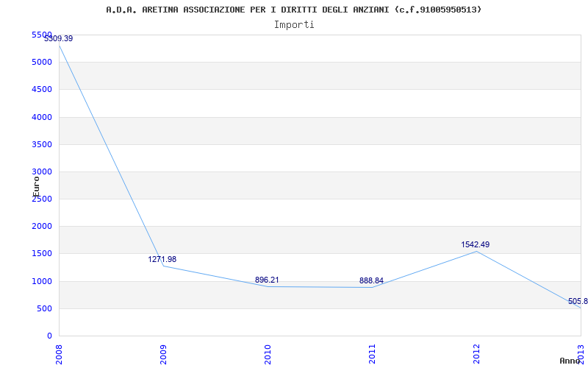Image resolution: width=588 pixels, height=368 pixels.
Task: Click the 2008 x-axis label
Action: 59,355
